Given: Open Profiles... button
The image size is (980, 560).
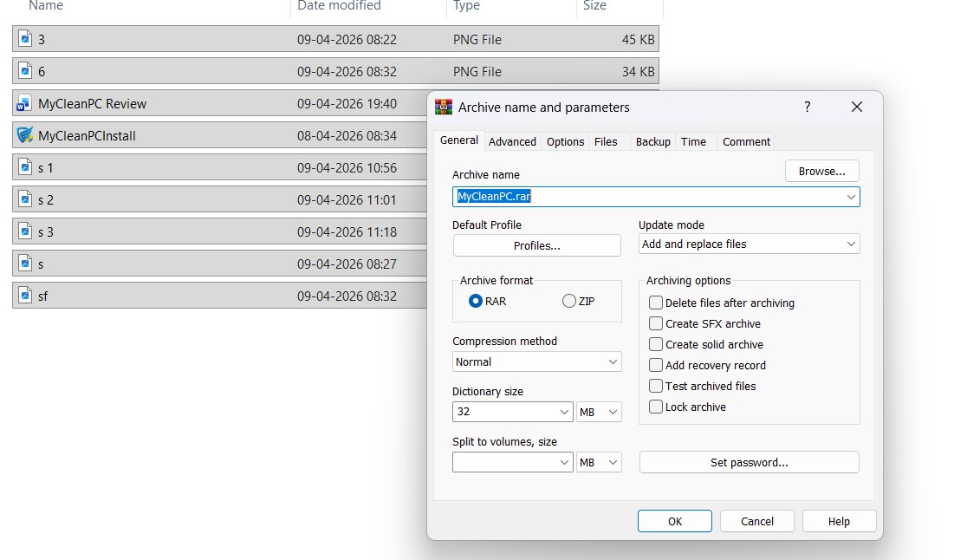Looking at the screenshot, I should pyautogui.click(x=537, y=245).
